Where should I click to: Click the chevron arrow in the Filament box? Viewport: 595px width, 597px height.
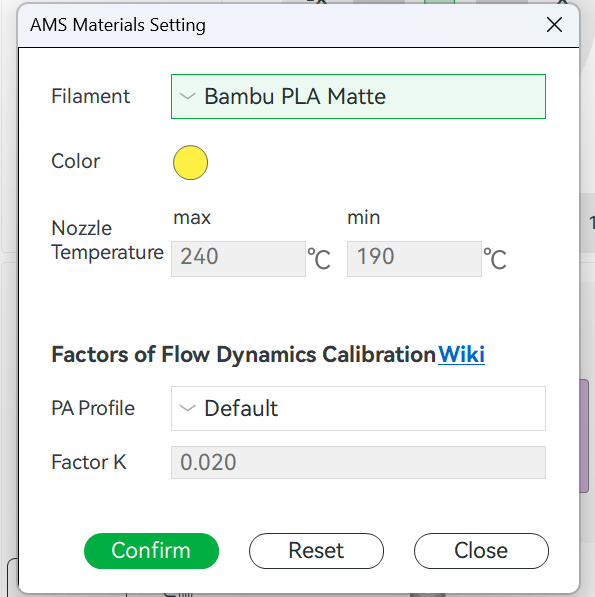(x=187, y=96)
